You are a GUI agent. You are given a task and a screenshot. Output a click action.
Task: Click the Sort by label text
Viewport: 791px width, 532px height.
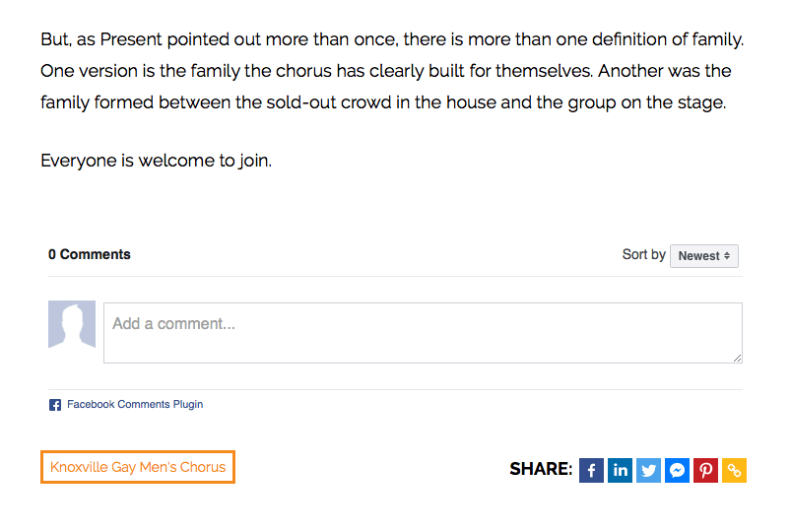(643, 254)
